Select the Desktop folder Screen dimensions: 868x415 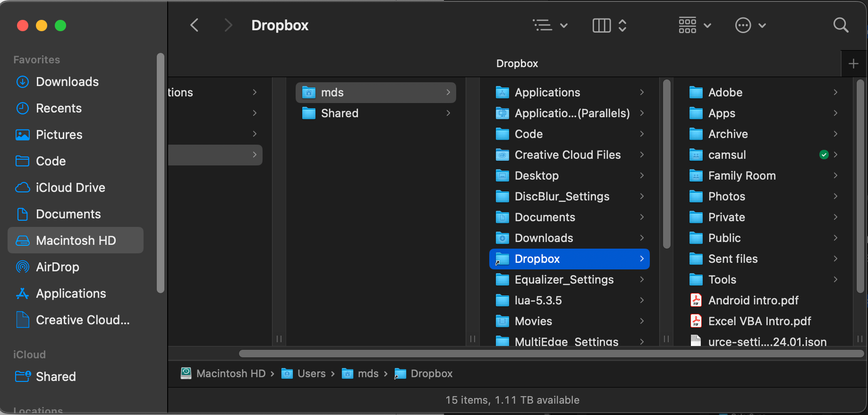pos(570,176)
